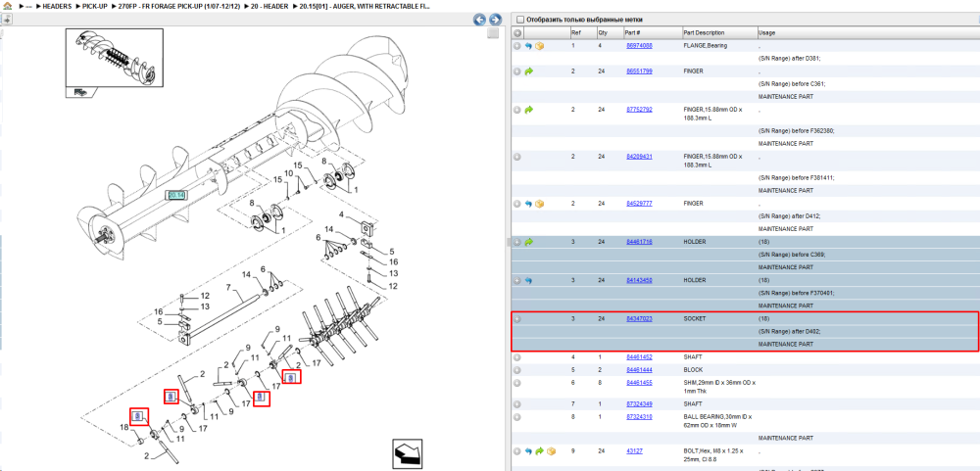The image size is (980, 471).
Task: Add HOLDER 84143450 with plus icon
Action: pos(516,280)
